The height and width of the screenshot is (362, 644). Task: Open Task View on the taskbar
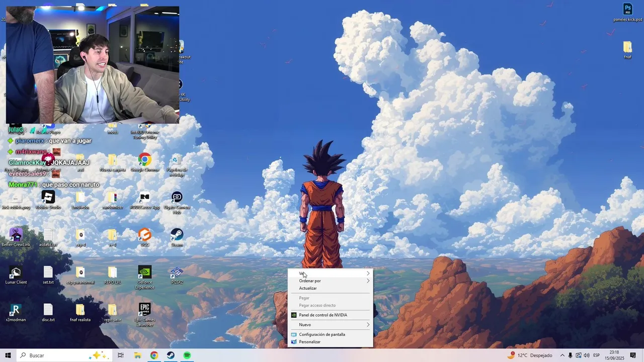[121, 355]
